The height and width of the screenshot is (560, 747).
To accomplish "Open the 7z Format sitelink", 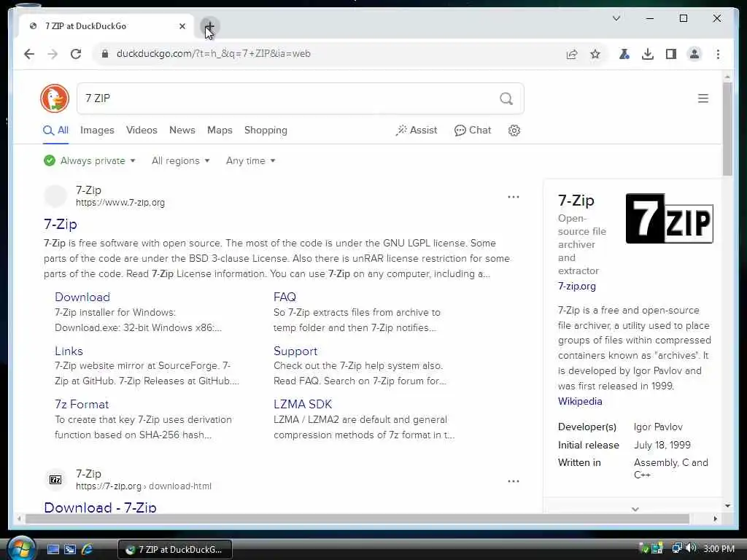I will 82,404.
